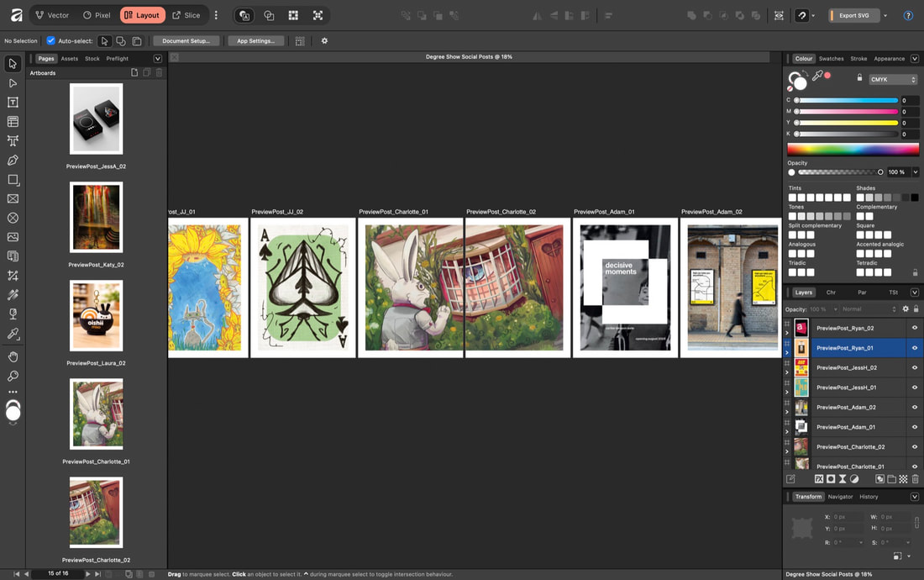Select the Picture Frame Rectangle tool

pos(13,198)
